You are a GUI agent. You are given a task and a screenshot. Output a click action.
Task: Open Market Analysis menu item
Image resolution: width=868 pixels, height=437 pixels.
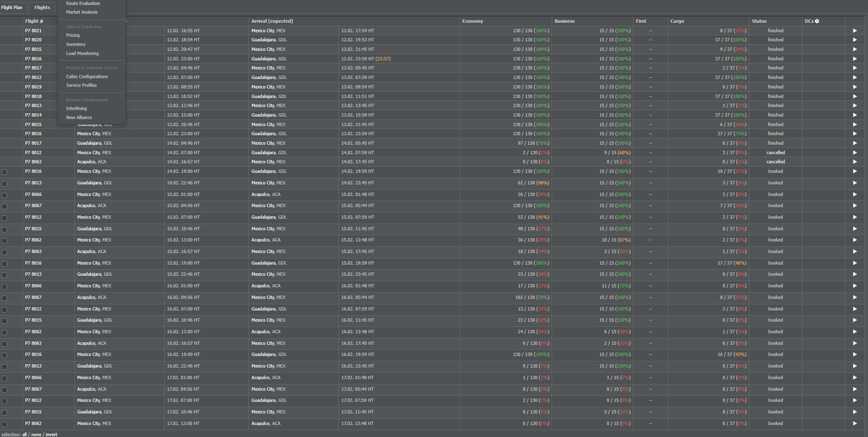(x=82, y=12)
